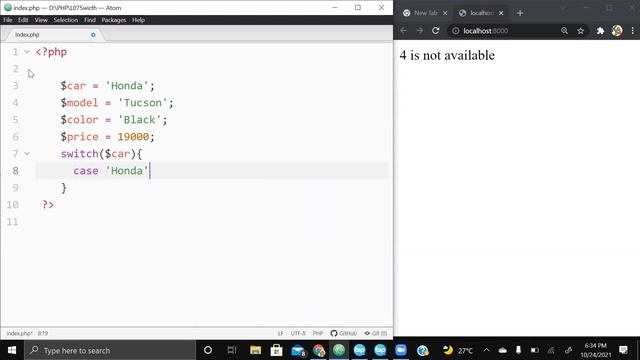This screenshot has height=360, width=640.
Task: Open the Help menu in Atom
Action: pos(138,20)
